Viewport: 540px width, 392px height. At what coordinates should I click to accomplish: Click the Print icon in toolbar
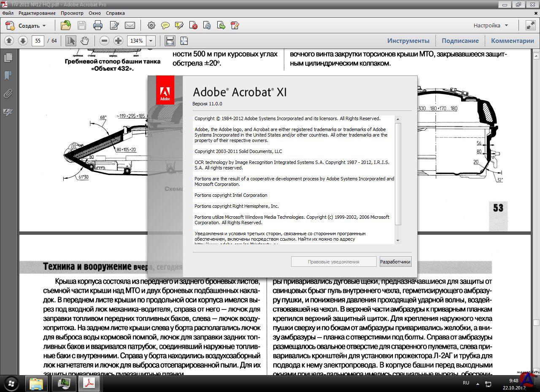point(97,25)
